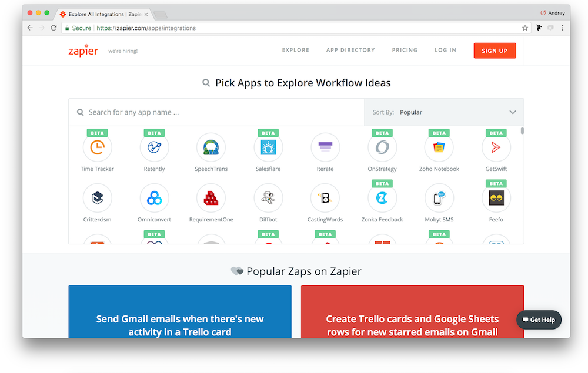588x373 pixels.
Task: Select the Zonka Feedback app icon
Action: [x=382, y=198]
